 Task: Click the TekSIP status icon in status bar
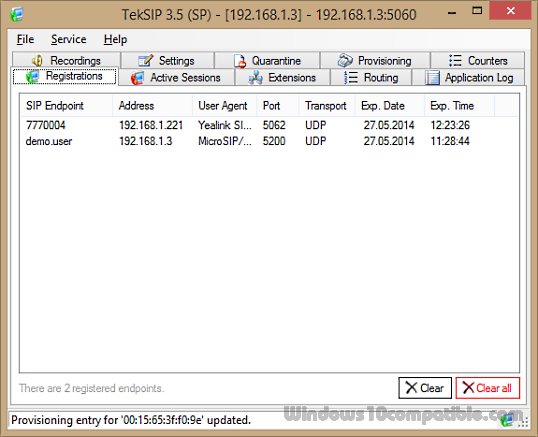[x=507, y=420]
